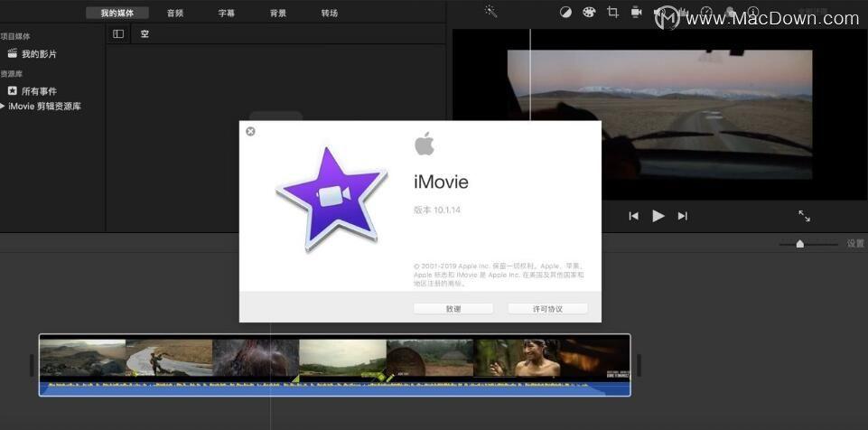Toggle the media sidebar panel icon

click(118, 33)
